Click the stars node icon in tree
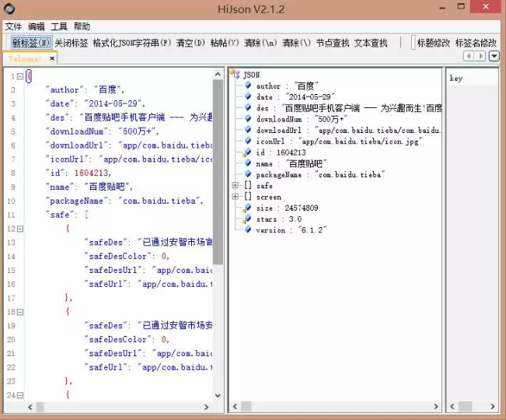Viewport: 506px width, 420px height. [247, 219]
